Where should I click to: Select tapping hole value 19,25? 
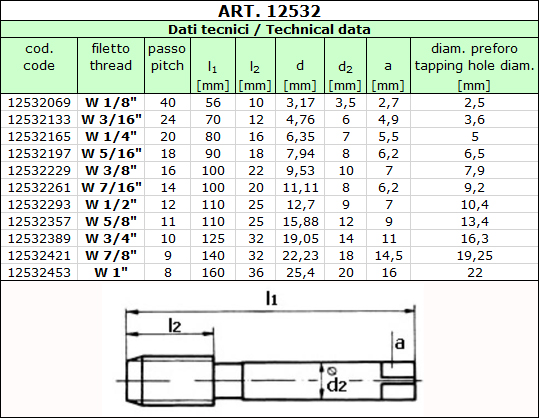(x=475, y=255)
